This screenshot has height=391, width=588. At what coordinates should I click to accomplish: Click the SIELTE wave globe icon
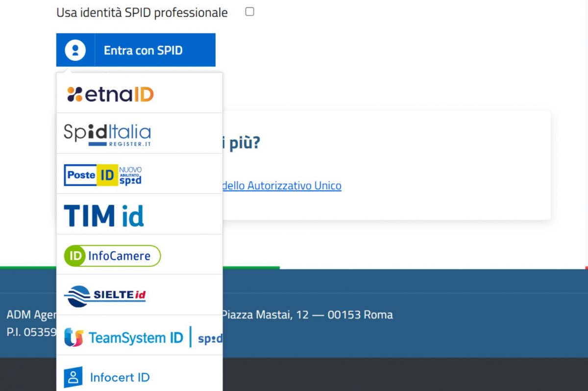77,296
